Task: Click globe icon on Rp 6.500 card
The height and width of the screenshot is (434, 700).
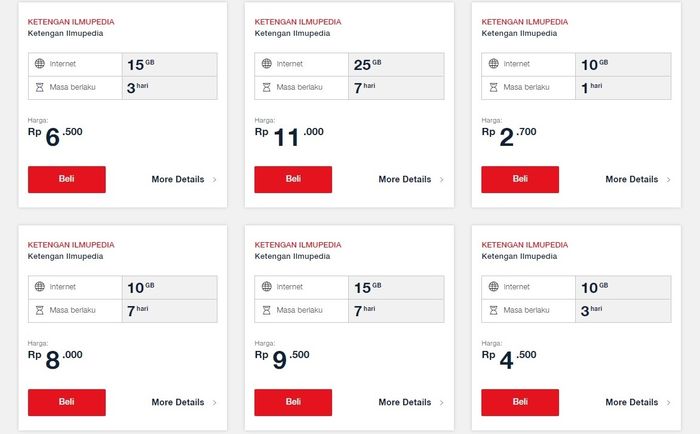Action: pos(40,64)
